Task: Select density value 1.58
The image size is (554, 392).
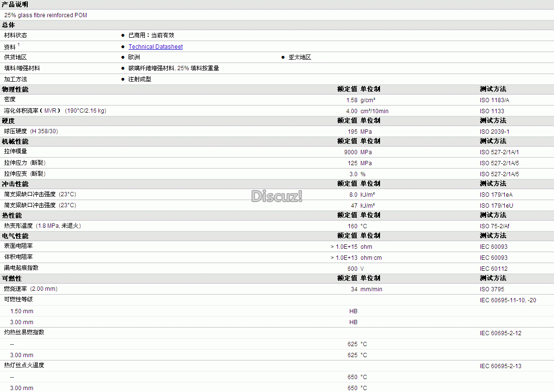Action: (351, 100)
